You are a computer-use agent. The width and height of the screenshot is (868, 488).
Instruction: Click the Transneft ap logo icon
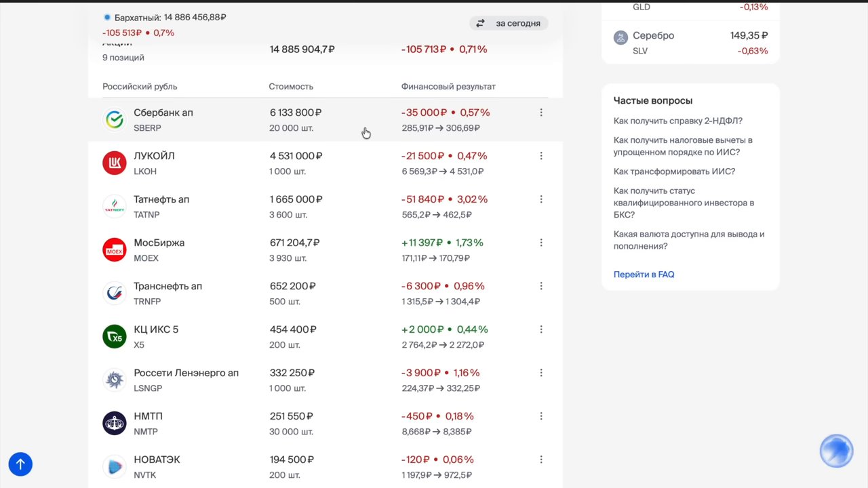(115, 293)
